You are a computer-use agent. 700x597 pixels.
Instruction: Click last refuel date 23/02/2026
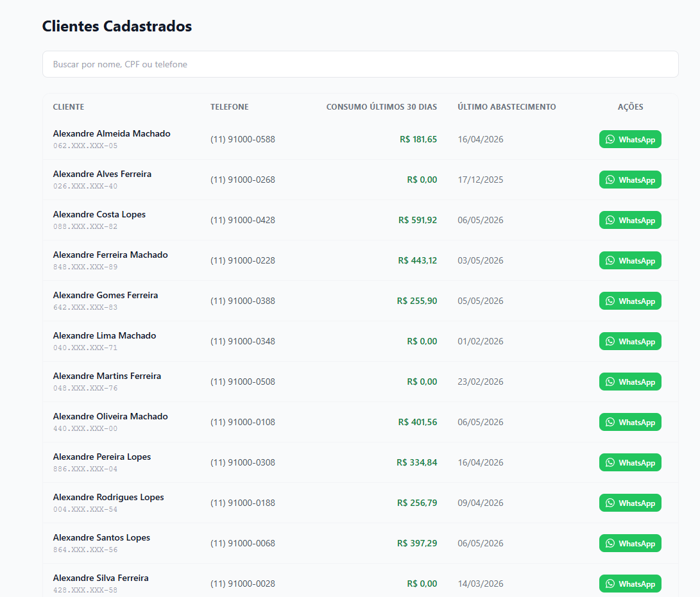pos(481,382)
